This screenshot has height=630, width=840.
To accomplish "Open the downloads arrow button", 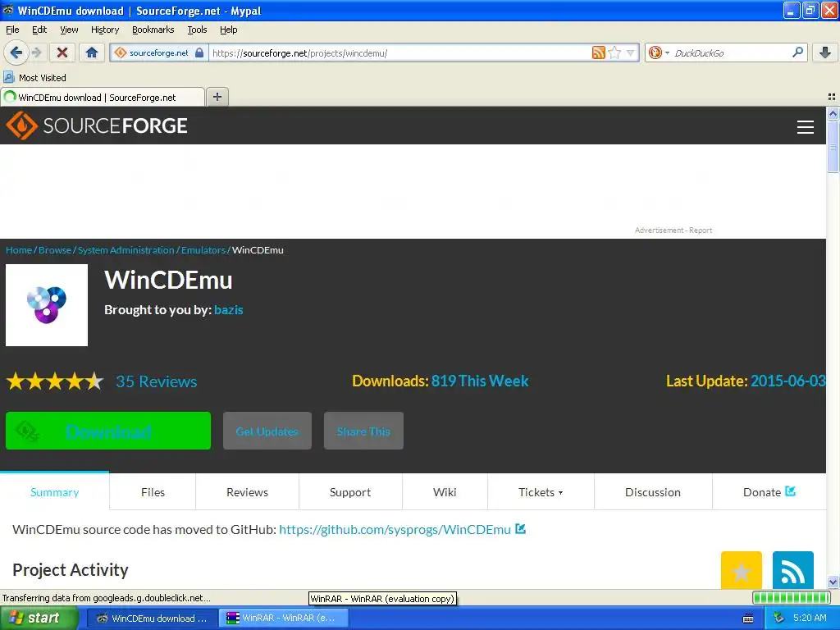I will click(825, 52).
